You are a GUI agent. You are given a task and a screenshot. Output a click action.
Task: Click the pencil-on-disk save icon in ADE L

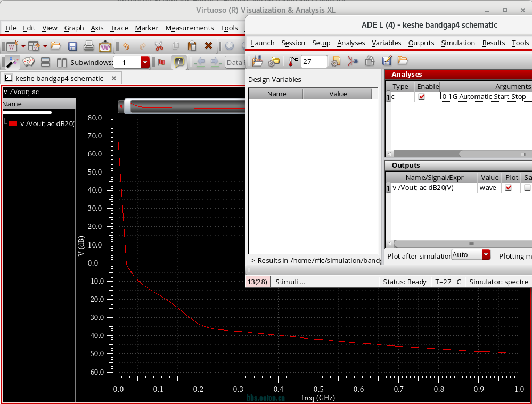point(387,61)
